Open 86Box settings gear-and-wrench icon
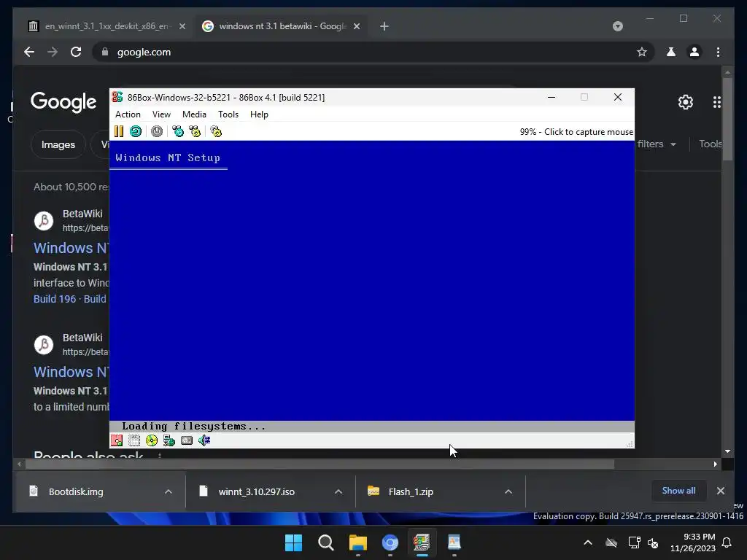 click(x=216, y=131)
